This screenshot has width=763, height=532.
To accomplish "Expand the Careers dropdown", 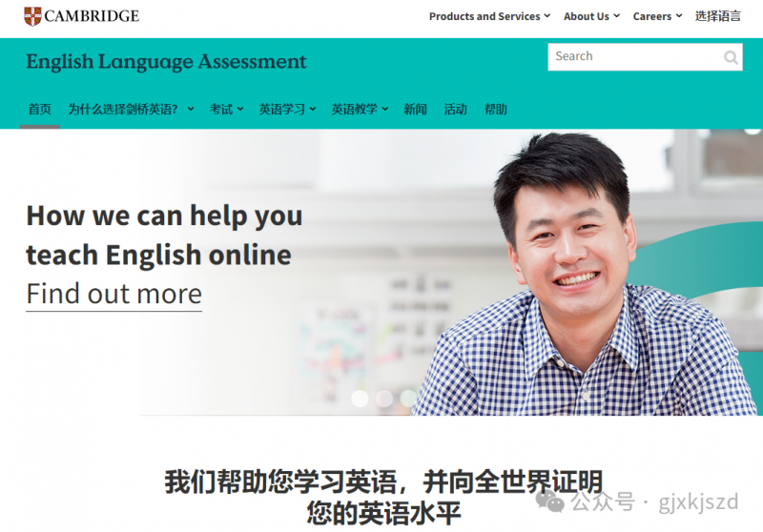I will (x=657, y=16).
